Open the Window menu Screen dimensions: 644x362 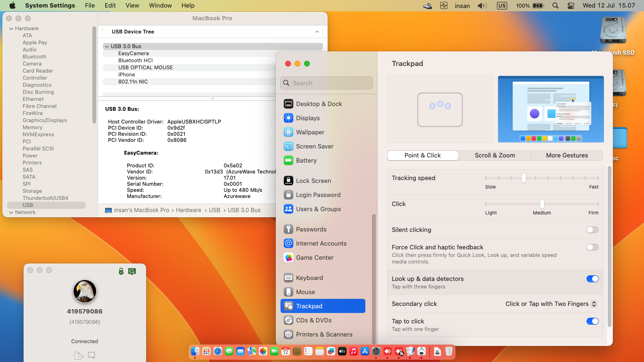tap(160, 6)
